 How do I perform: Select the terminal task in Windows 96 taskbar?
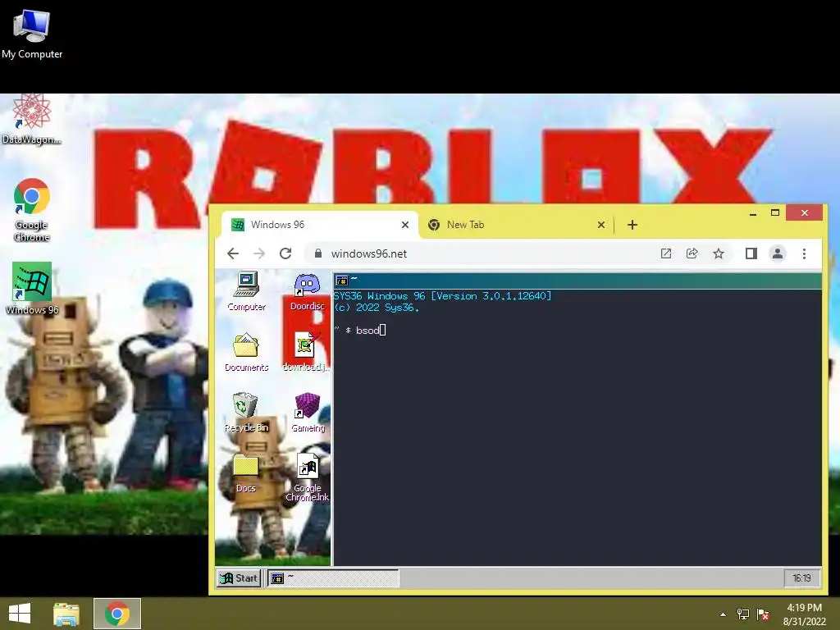click(x=333, y=578)
